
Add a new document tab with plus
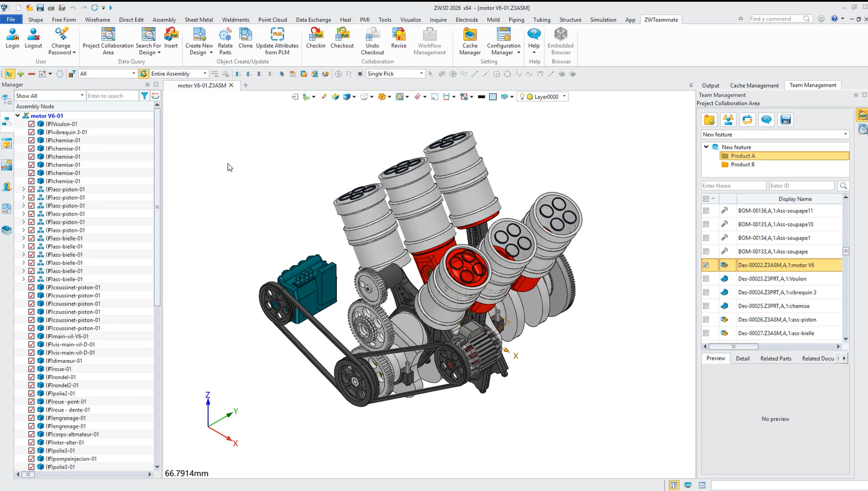click(245, 85)
